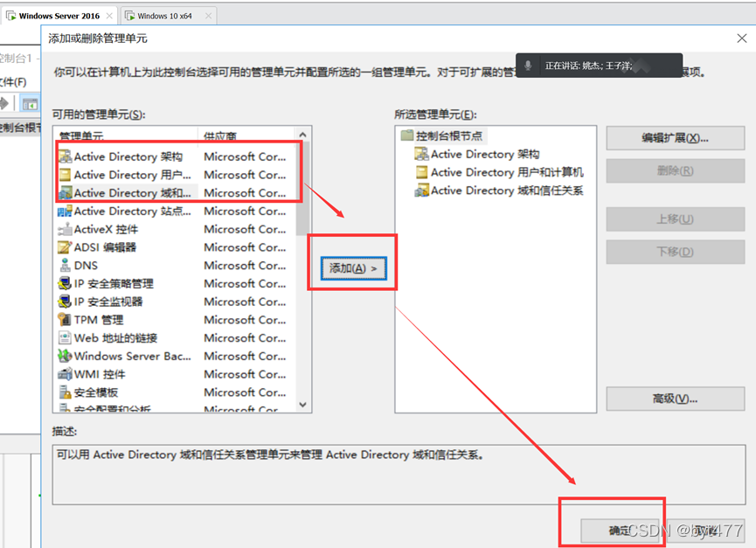Viewport: 756px width, 548px height.
Task: Click the 删除(R) button
Action: (675, 170)
